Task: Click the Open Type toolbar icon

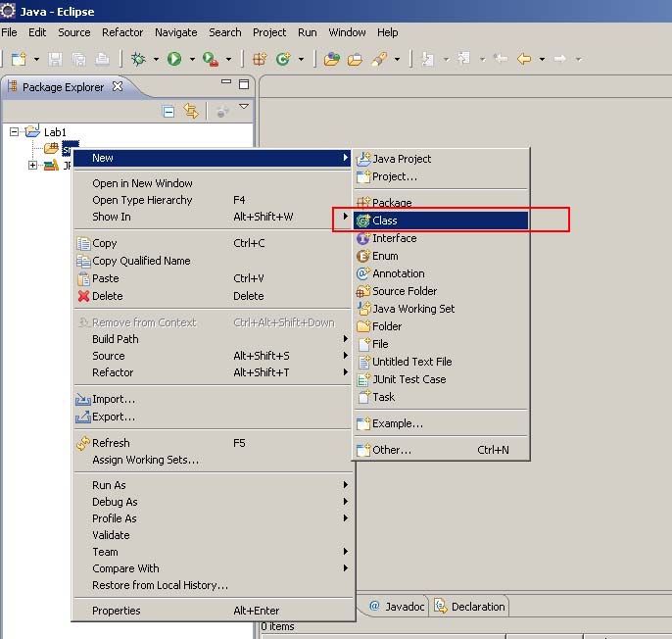Action: point(332,59)
